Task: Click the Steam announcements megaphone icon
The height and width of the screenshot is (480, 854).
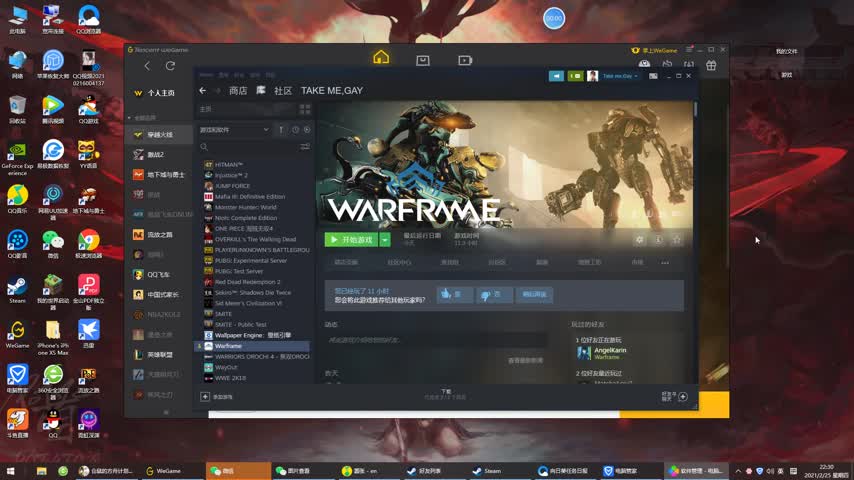Action: (556, 76)
